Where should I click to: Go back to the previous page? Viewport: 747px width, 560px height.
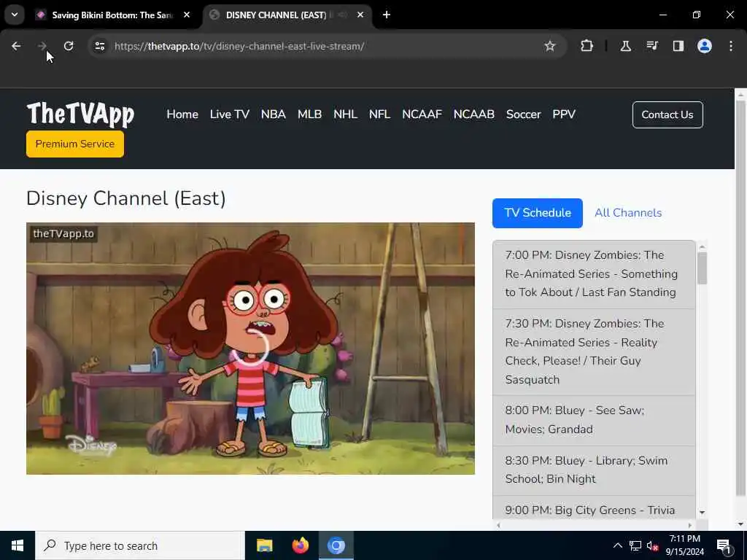tap(16, 46)
